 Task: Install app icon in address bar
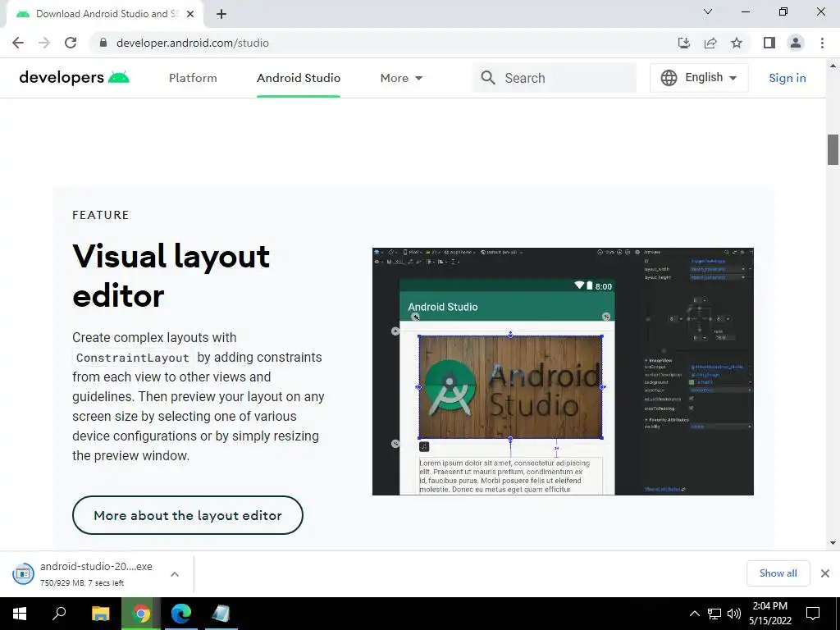pos(684,43)
